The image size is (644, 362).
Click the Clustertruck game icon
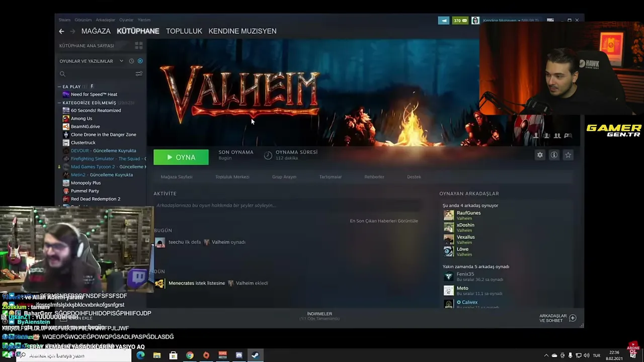(66, 143)
